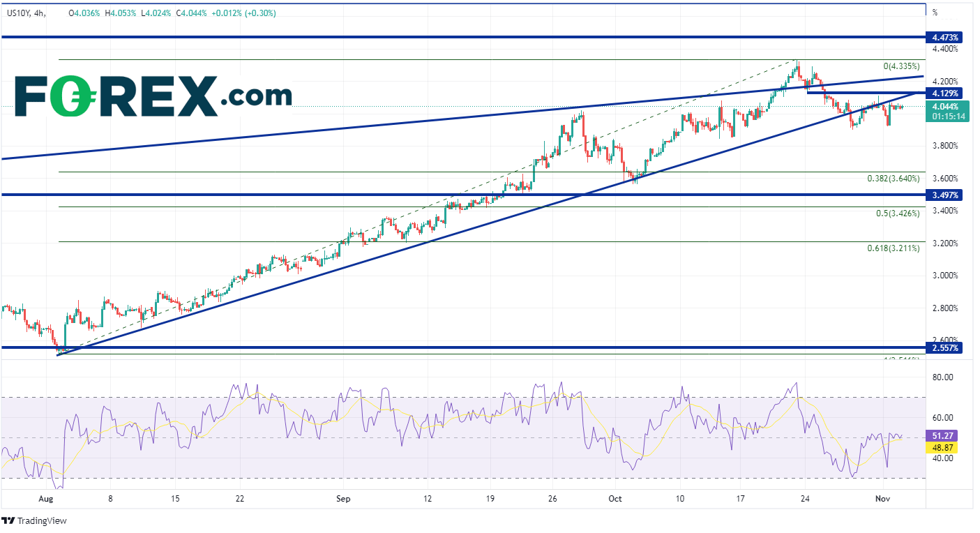Click the 80.00 level on RSI scale

pyautogui.click(x=943, y=377)
